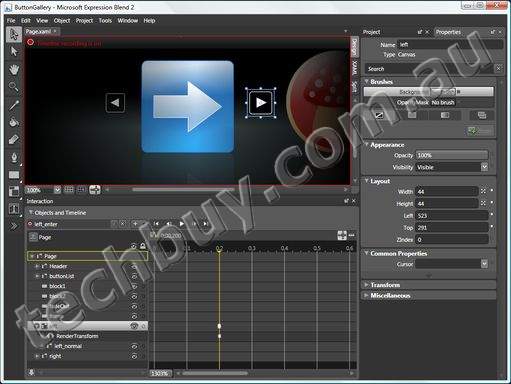Toggle visibility eye for block1

click(134, 286)
